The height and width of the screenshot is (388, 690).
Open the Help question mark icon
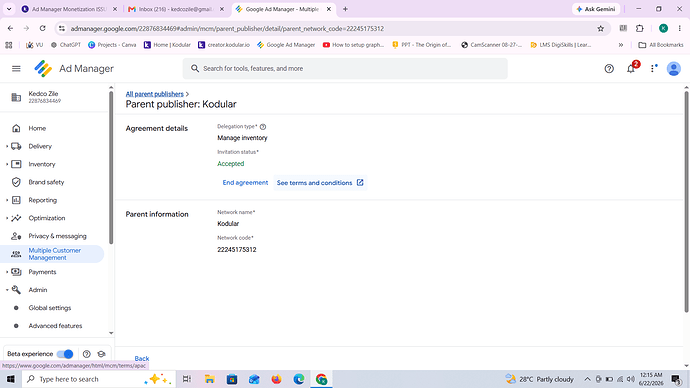click(x=609, y=69)
